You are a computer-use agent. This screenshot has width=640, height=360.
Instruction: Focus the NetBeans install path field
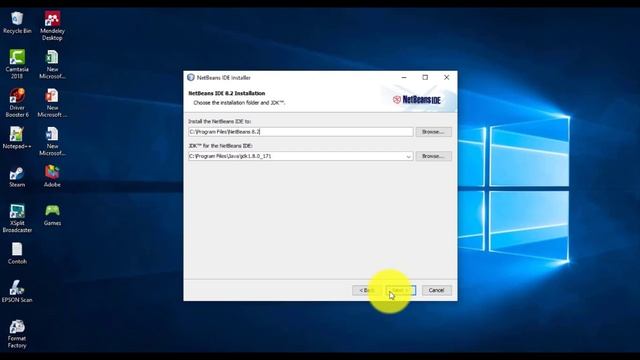point(300,132)
